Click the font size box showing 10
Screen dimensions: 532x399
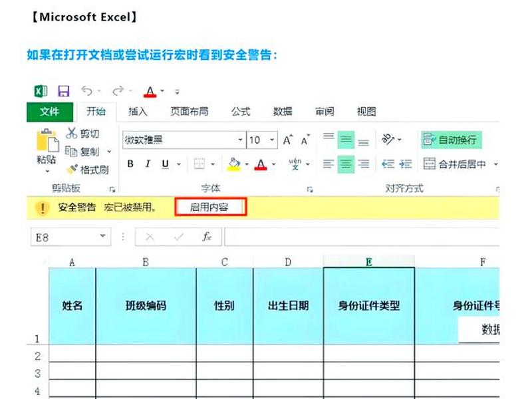257,140
